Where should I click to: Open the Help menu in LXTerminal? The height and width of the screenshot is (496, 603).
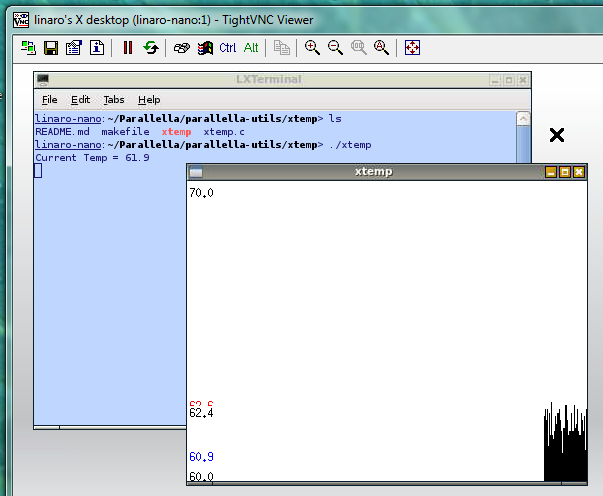coord(149,100)
